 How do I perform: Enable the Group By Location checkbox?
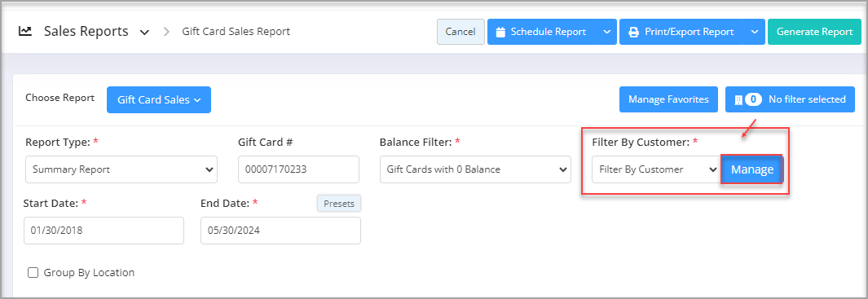[x=33, y=272]
